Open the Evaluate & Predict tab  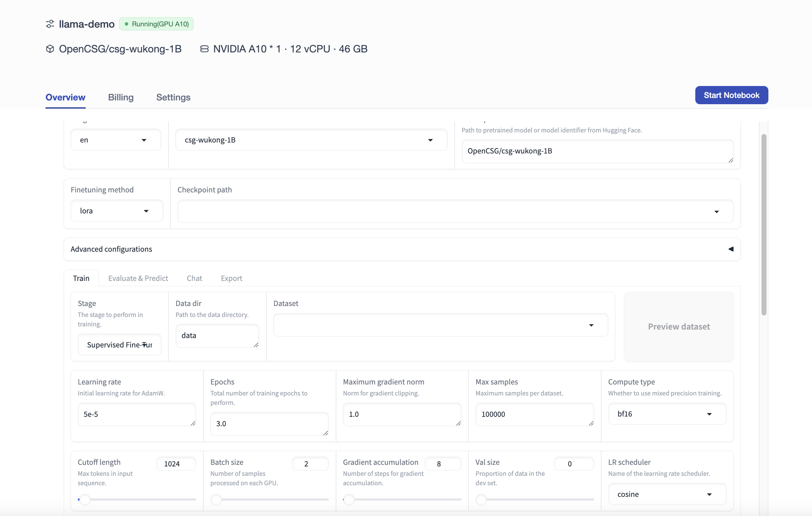pos(138,278)
